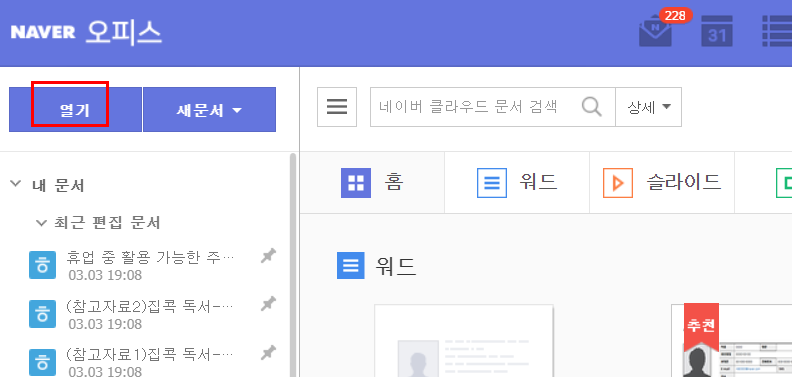
Task: Collapse the 최근 편집 문서 subsection
Action: [41, 222]
